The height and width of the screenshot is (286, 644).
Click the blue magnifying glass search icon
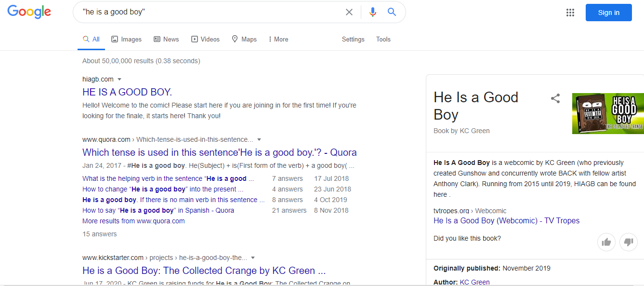pyautogui.click(x=392, y=12)
